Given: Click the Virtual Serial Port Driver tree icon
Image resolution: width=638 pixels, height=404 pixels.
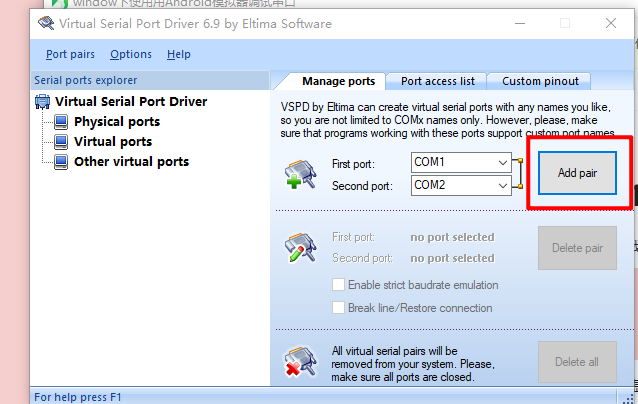Looking at the screenshot, I should point(42,101).
